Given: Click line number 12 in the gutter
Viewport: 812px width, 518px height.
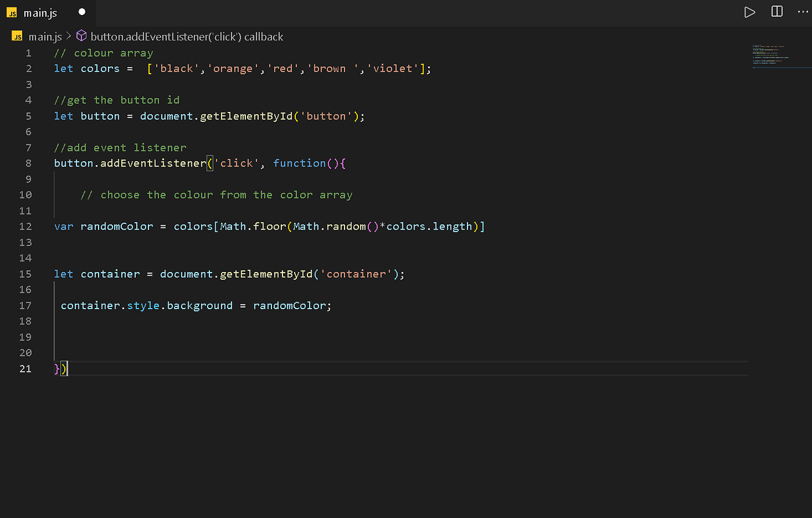Looking at the screenshot, I should pos(26,226).
